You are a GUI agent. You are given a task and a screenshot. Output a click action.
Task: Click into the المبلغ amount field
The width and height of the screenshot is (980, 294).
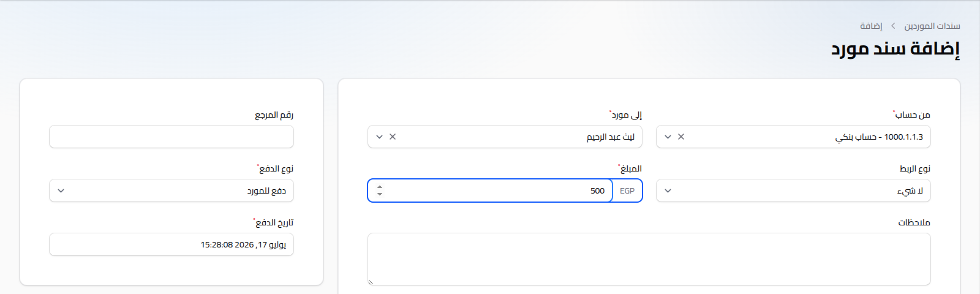point(496,190)
